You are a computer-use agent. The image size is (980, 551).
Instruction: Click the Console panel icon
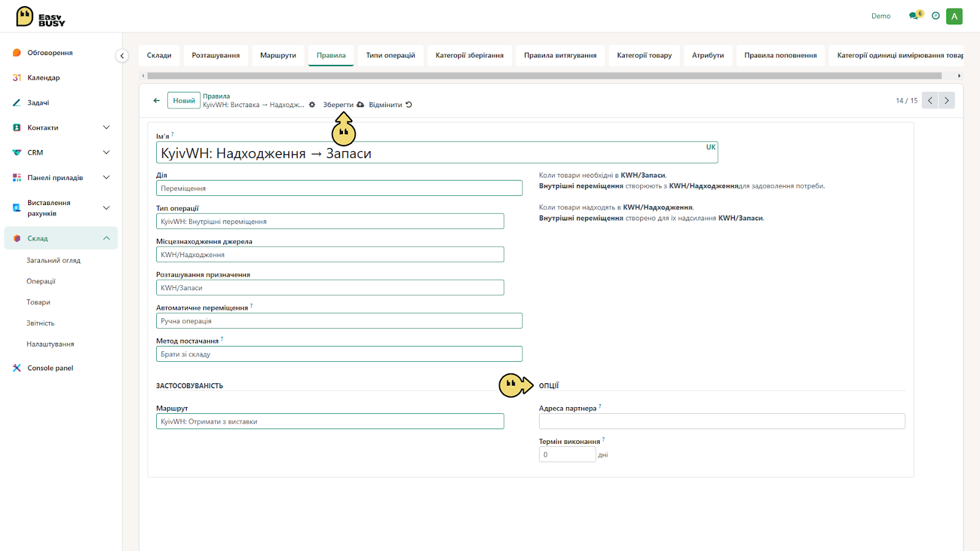click(x=17, y=368)
